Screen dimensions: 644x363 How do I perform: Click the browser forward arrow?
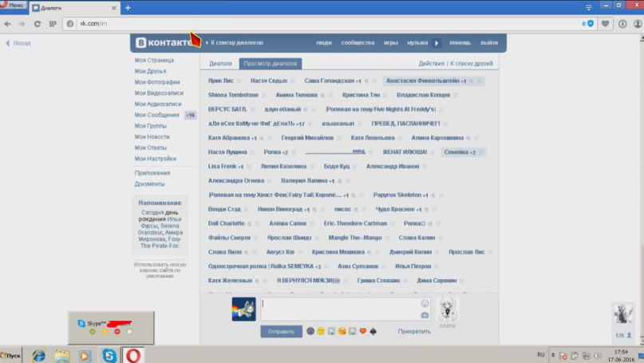pyautogui.click(x=22, y=24)
